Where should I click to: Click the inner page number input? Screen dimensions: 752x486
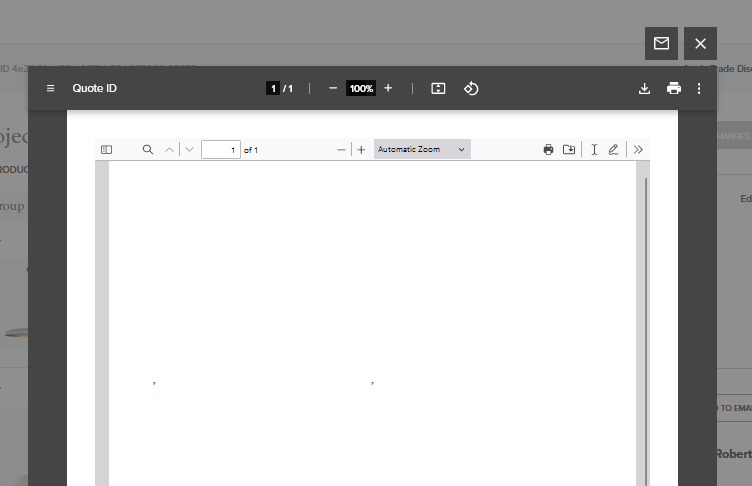click(x=221, y=150)
